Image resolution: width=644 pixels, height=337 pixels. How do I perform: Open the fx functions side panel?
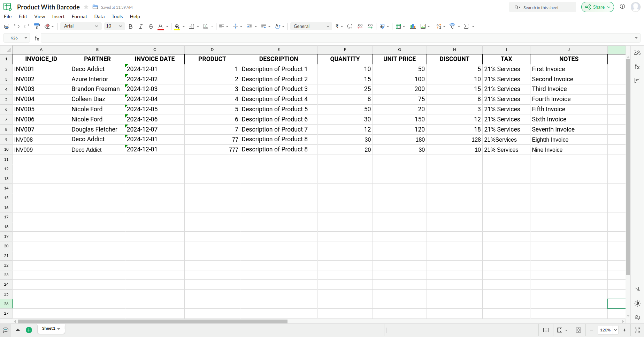coord(637,67)
